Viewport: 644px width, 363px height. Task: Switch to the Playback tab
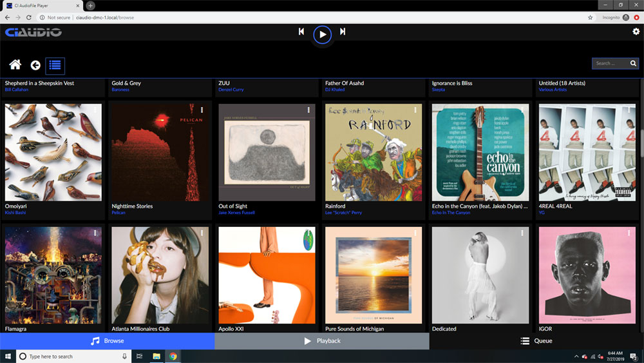pyautogui.click(x=322, y=341)
